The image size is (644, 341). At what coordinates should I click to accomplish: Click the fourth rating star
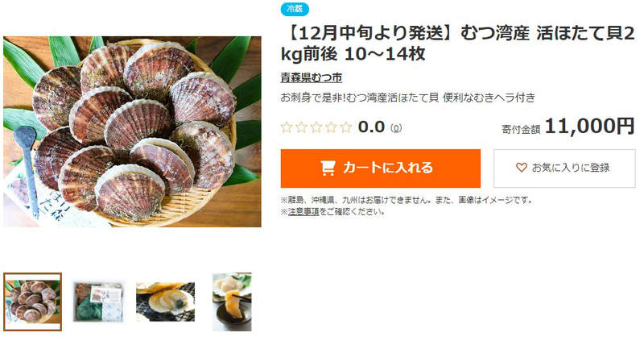click(x=331, y=127)
